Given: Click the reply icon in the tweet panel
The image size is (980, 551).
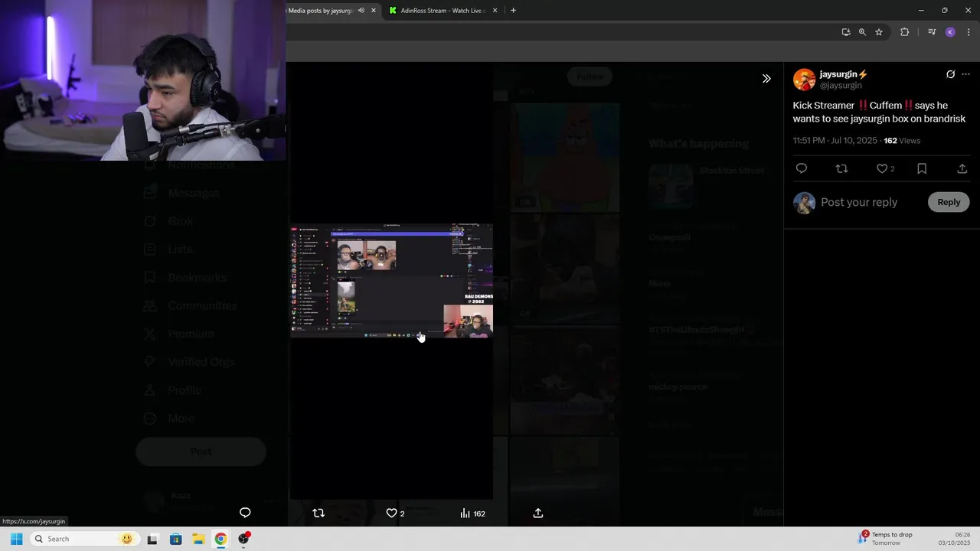Looking at the screenshot, I should (802, 168).
